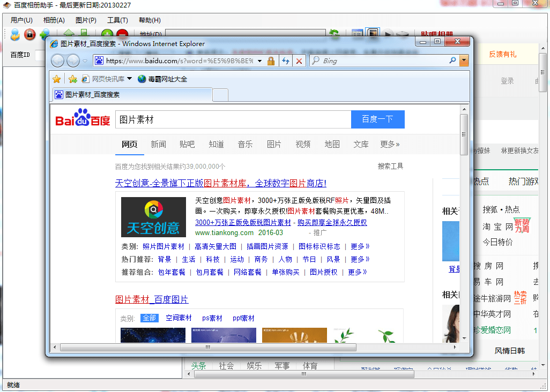
Task: Select the 图片素材_百度搜索 browser tab
Action: [132, 95]
